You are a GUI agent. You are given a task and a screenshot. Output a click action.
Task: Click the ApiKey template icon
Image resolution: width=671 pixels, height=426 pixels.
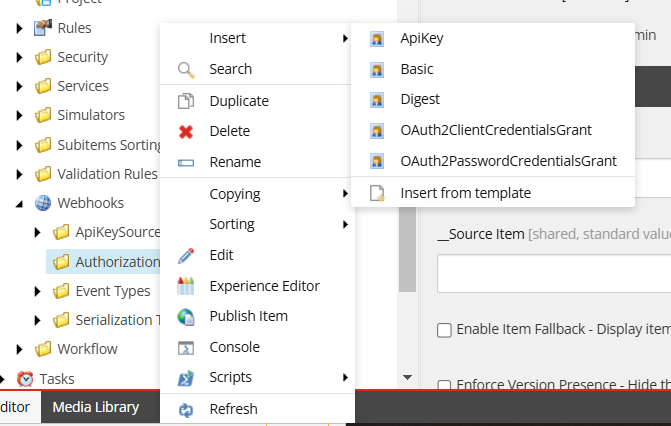pyautogui.click(x=377, y=39)
